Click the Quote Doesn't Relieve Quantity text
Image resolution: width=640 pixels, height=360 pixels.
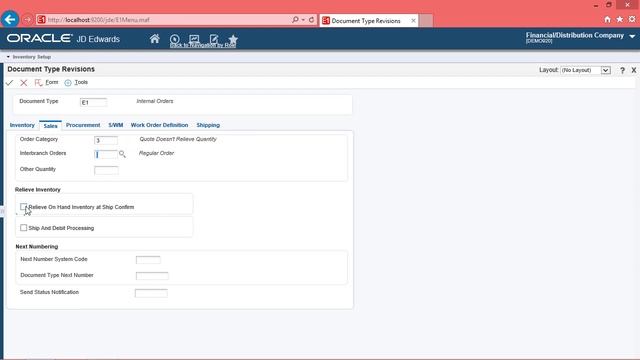coord(178,139)
